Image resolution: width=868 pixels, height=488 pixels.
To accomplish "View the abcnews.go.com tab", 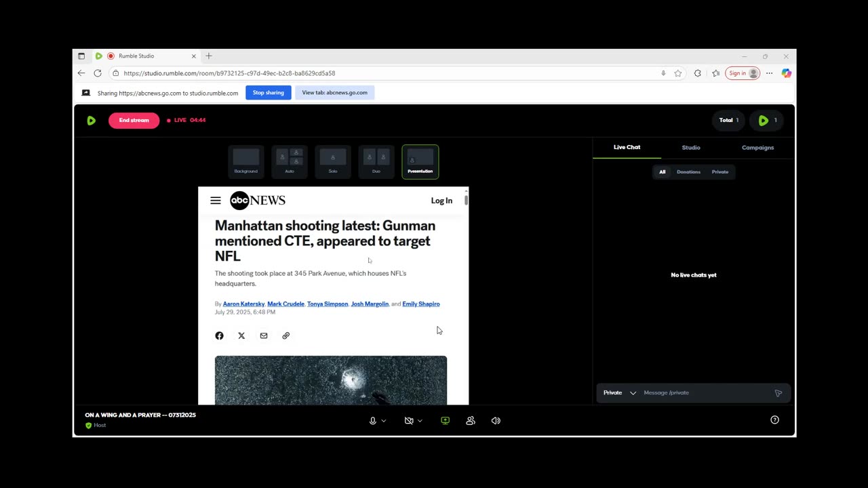I will tap(334, 93).
